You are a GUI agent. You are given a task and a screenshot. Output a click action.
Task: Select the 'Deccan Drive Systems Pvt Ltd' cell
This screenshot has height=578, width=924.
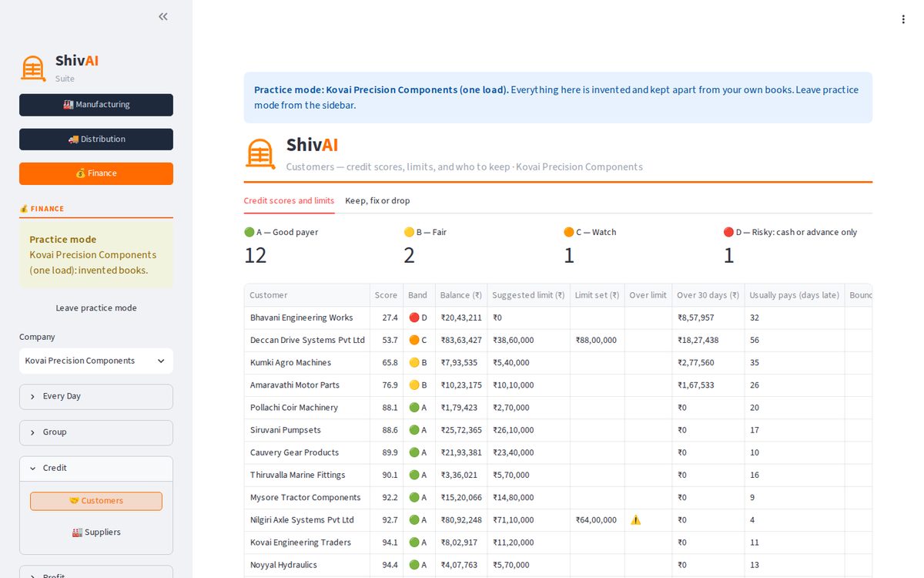click(307, 340)
